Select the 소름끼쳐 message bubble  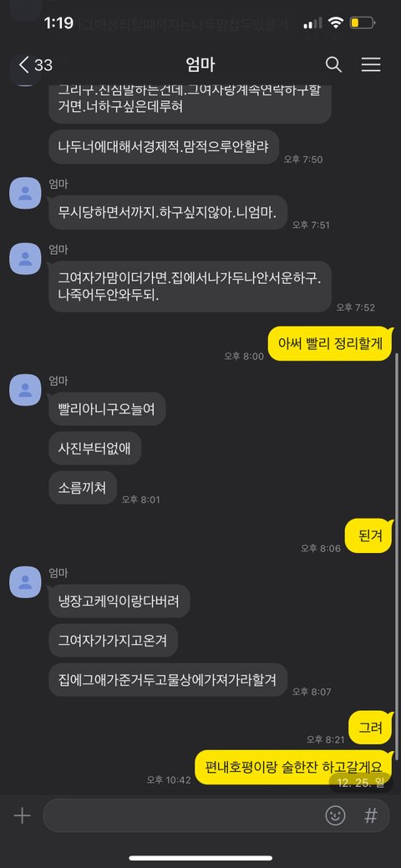[x=83, y=487]
